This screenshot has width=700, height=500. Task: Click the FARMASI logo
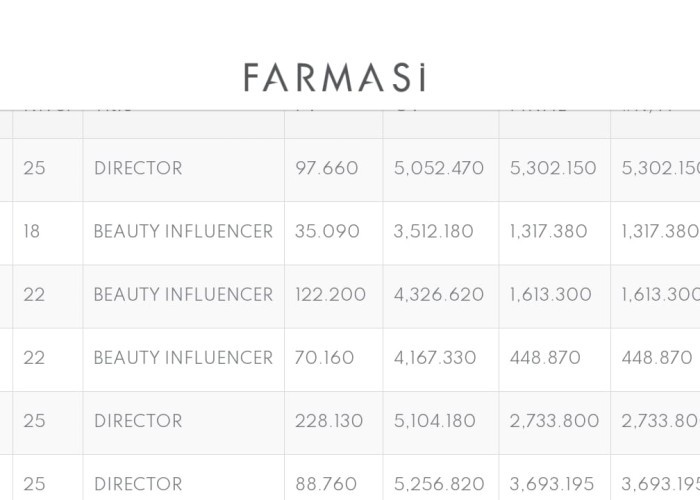(334, 77)
